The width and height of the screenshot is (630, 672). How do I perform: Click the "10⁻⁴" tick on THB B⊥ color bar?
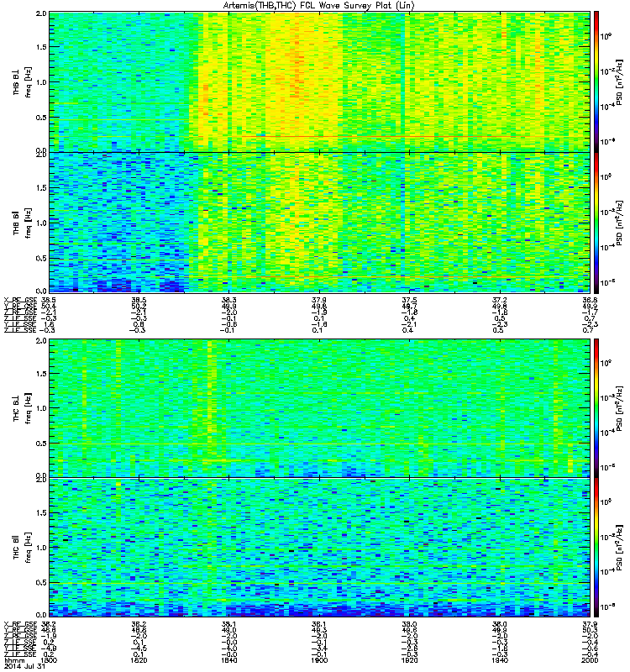607,106
